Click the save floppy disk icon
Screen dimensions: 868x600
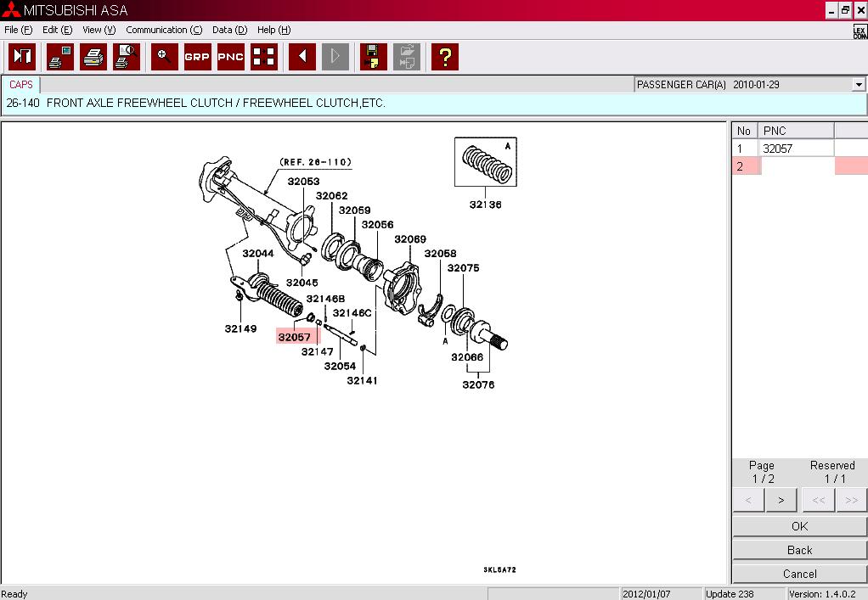(373, 57)
